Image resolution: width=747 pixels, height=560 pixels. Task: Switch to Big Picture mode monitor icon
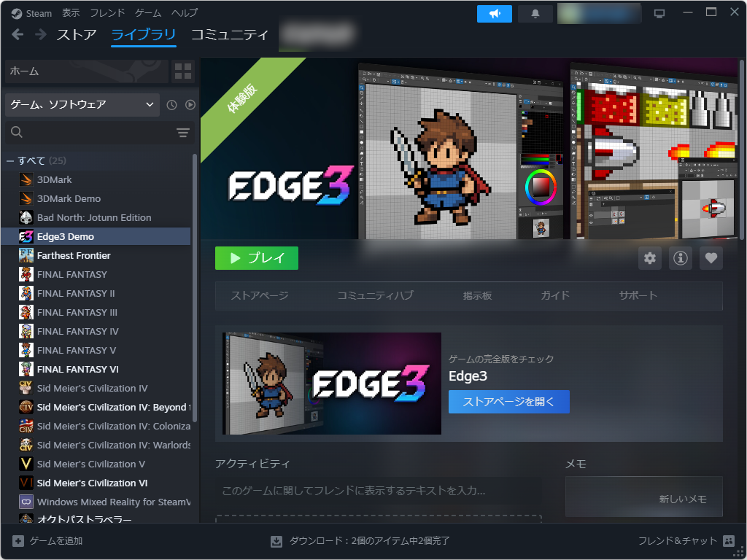pos(659,14)
